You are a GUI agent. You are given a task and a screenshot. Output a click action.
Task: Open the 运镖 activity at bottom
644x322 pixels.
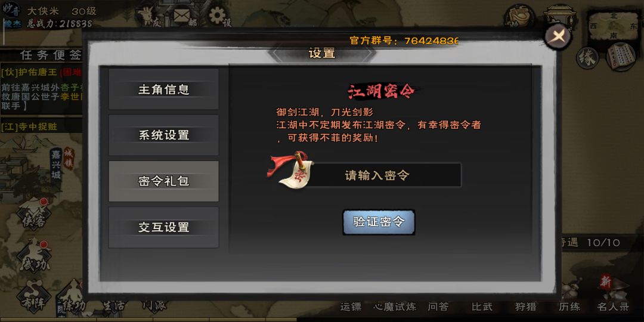pyautogui.click(x=351, y=307)
